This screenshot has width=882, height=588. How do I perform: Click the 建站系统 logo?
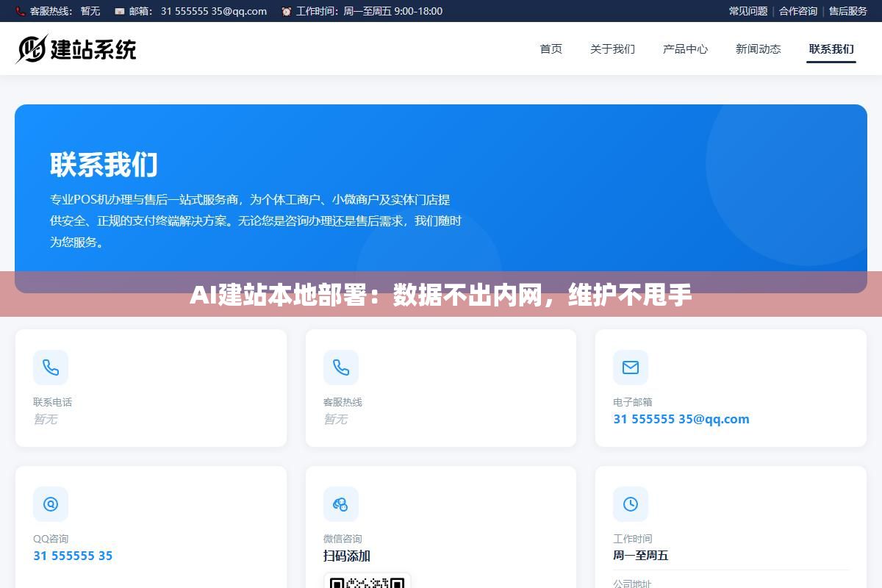pyautogui.click(x=76, y=49)
